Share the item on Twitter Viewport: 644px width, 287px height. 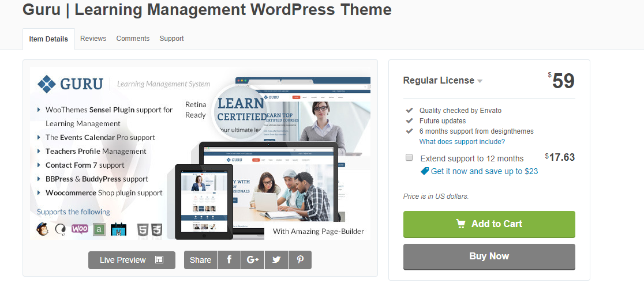(276, 260)
